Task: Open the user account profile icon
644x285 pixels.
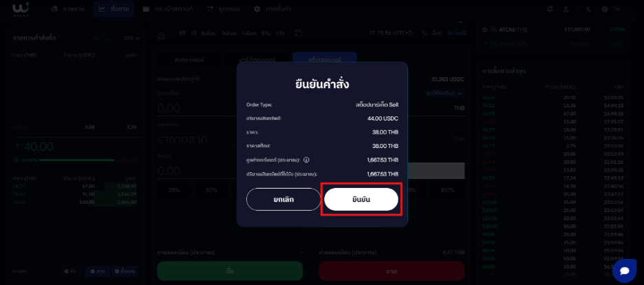Action: coord(566,9)
